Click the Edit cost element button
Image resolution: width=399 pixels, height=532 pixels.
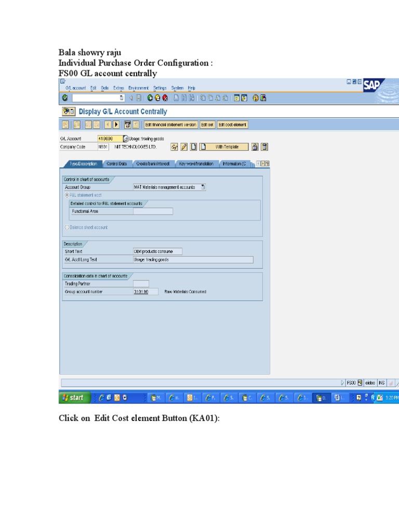232,125
